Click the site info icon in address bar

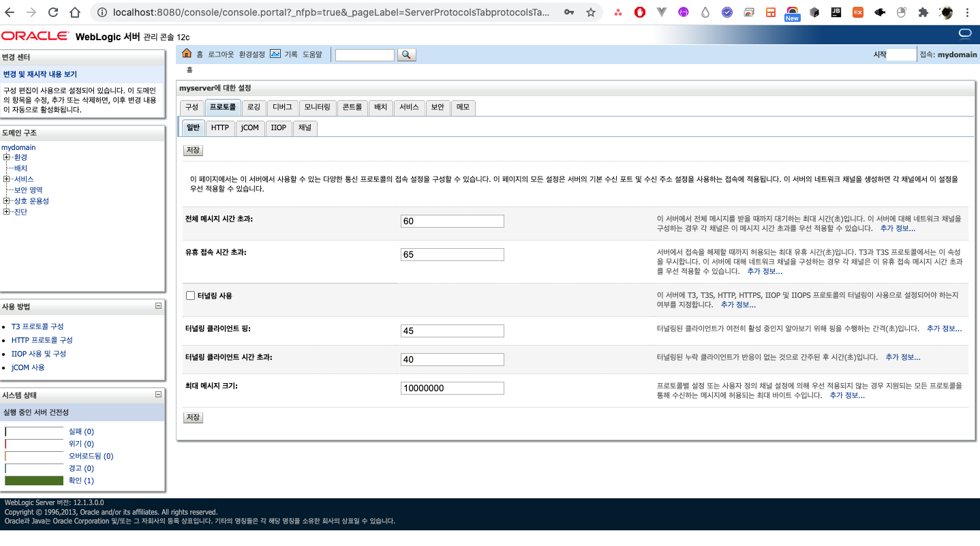click(x=102, y=12)
